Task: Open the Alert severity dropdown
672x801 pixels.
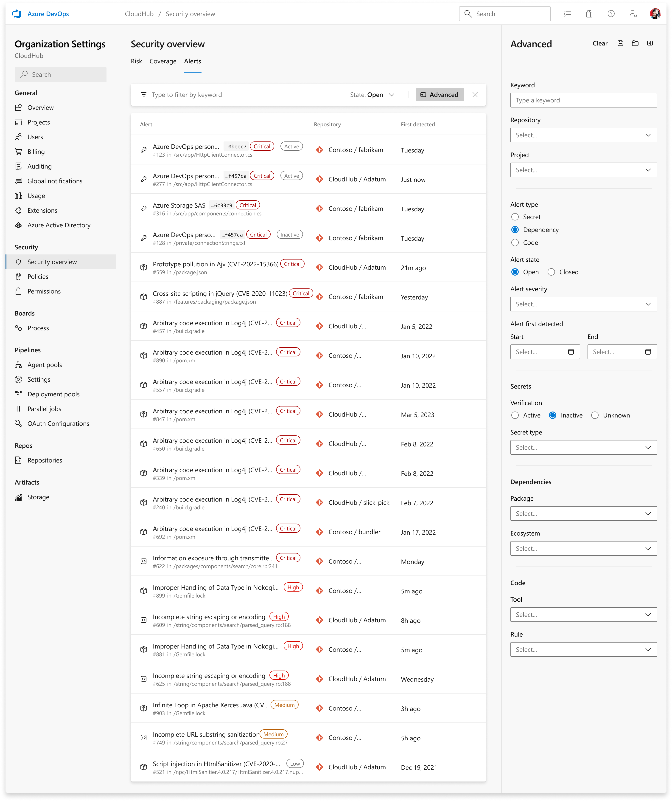Action: click(x=584, y=304)
